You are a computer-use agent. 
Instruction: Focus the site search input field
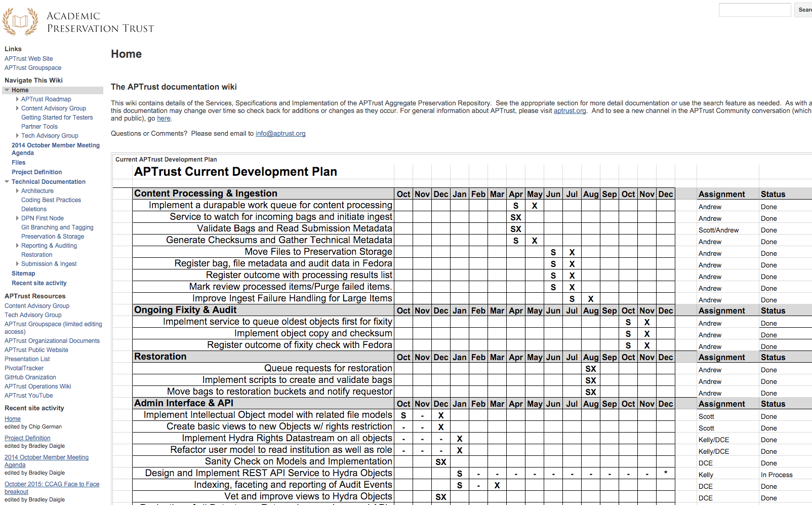[x=755, y=10]
